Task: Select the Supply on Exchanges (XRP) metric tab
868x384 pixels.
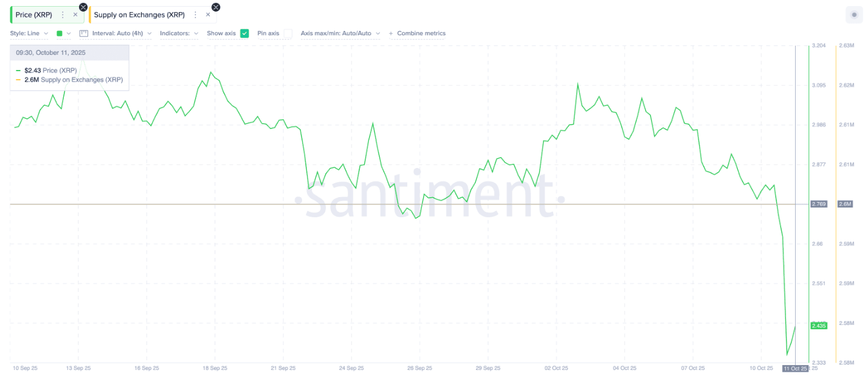Action: point(139,15)
